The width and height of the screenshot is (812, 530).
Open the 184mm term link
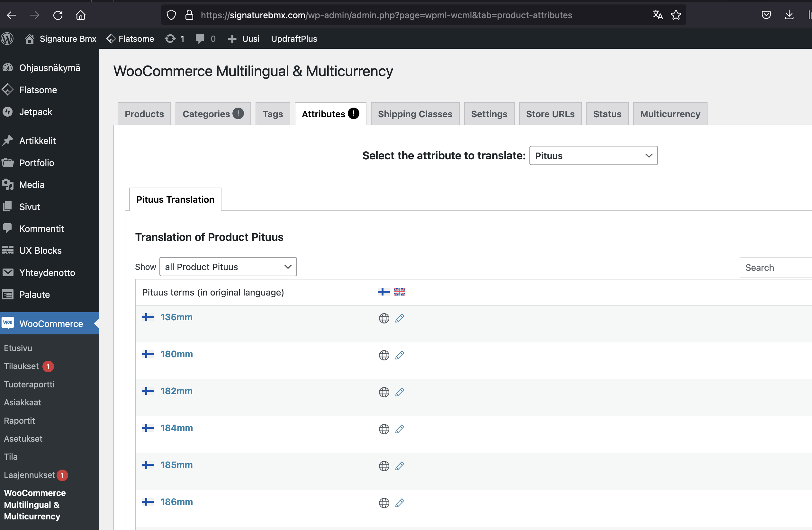(x=176, y=428)
